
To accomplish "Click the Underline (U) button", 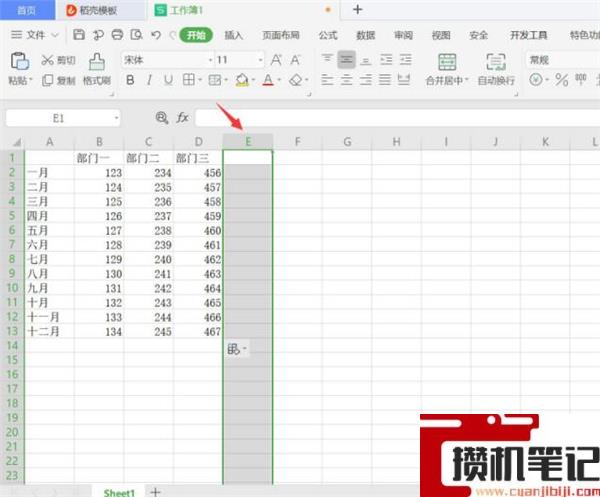I will pos(168,80).
